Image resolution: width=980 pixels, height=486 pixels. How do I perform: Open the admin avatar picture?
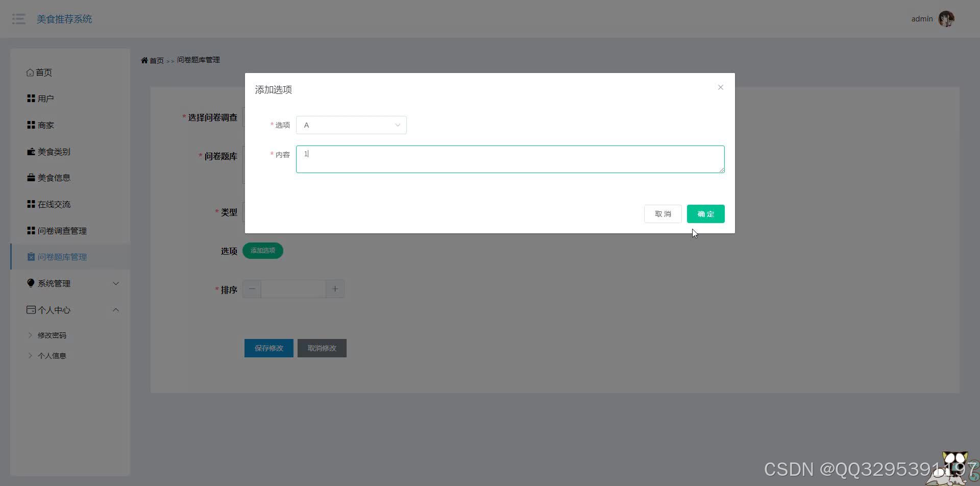946,19
